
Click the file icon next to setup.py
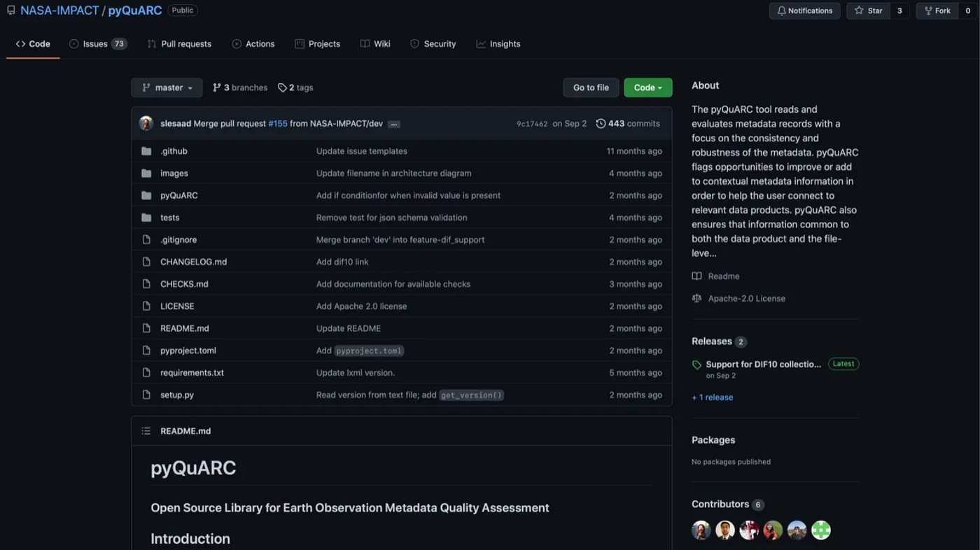[x=146, y=395]
